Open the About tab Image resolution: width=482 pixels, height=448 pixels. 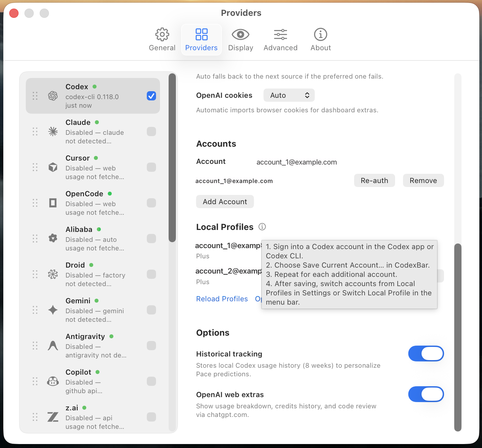click(321, 40)
